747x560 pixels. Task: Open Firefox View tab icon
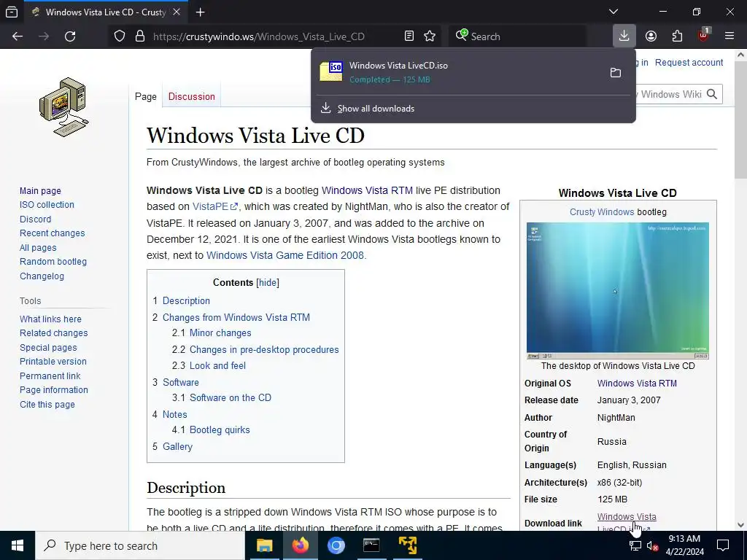(x=12, y=12)
